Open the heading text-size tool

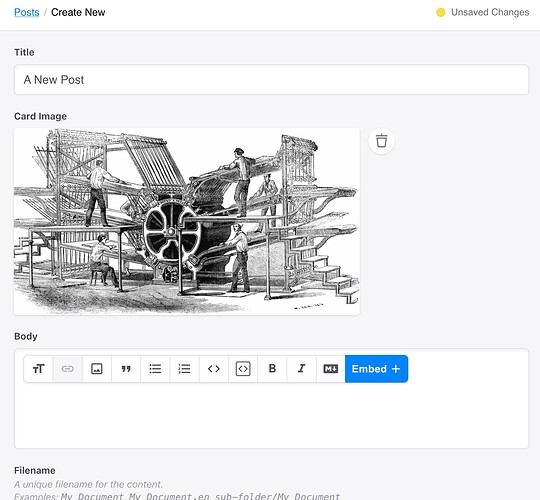(x=38, y=369)
